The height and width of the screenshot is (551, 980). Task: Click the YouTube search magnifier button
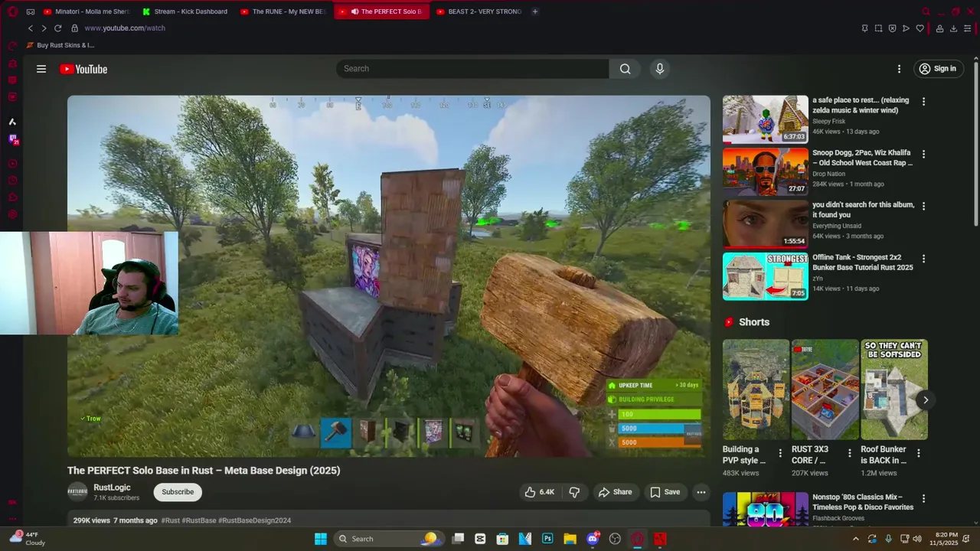[626, 69]
